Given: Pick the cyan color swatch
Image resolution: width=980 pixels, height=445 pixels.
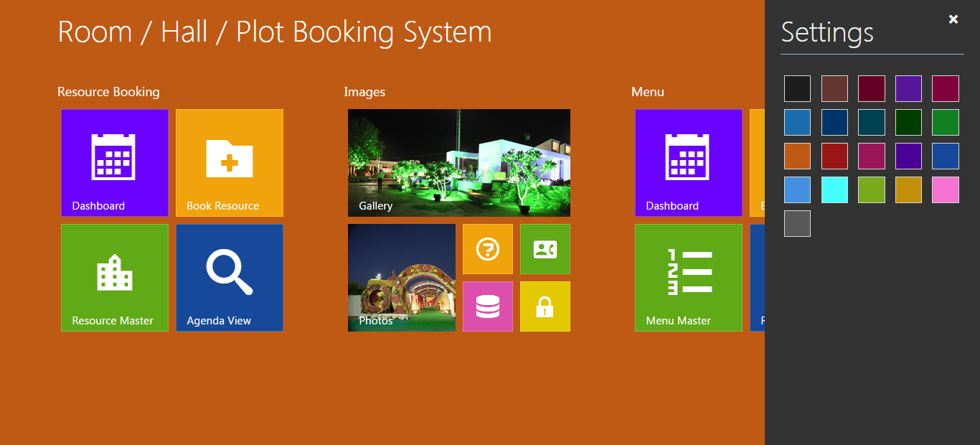Looking at the screenshot, I should (x=834, y=189).
